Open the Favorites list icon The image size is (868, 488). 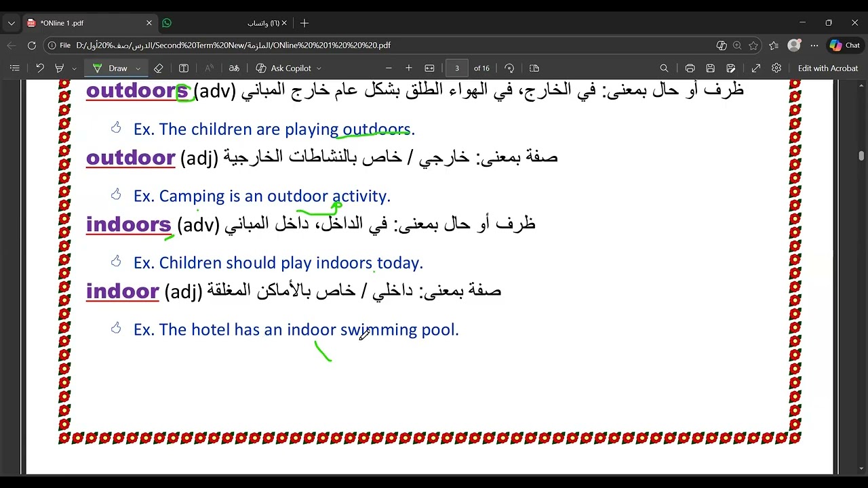(x=774, y=45)
